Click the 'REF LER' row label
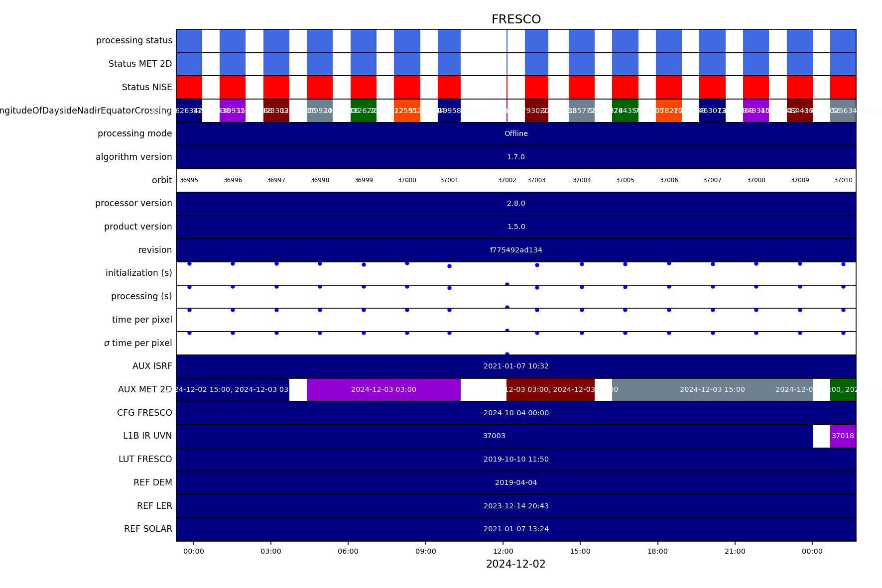Image resolution: width=882 pixels, height=588 pixels. click(154, 506)
